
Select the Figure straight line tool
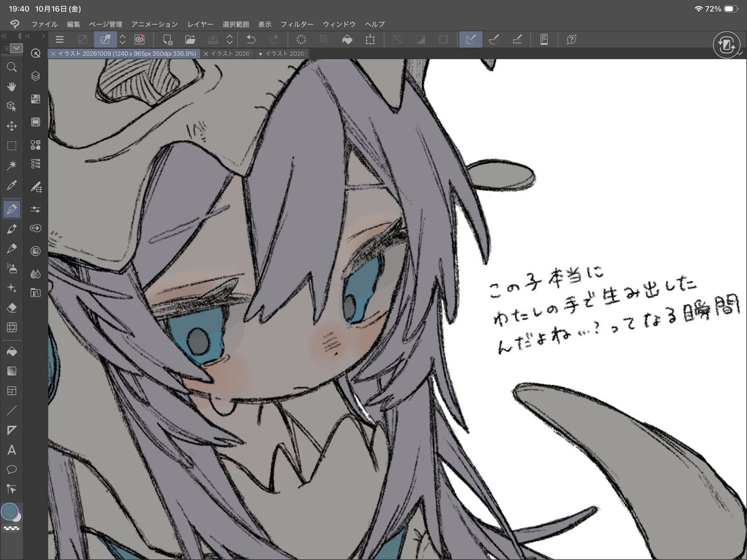click(x=11, y=411)
